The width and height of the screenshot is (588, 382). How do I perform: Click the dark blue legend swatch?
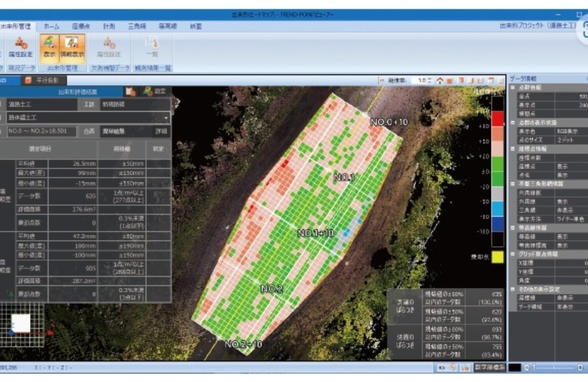(x=498, y=224)
